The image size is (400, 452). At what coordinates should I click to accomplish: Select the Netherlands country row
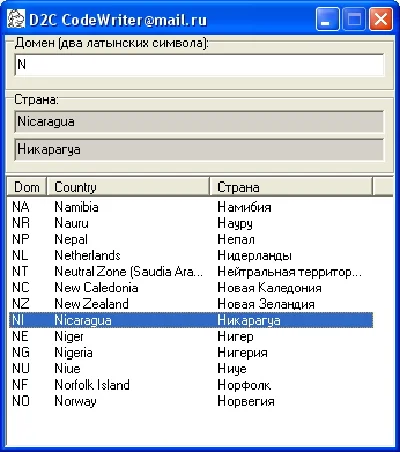pos(87,255)
